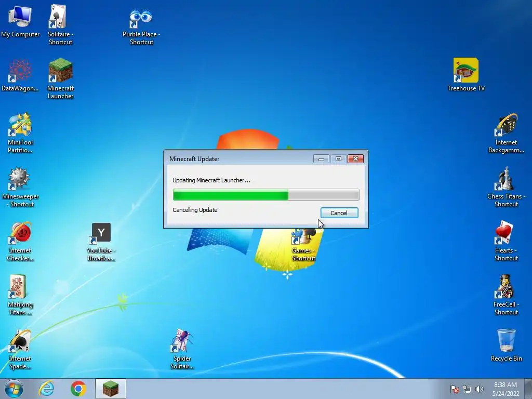Select the Minesweeper shortcut icon

click(x=20, y=187)
